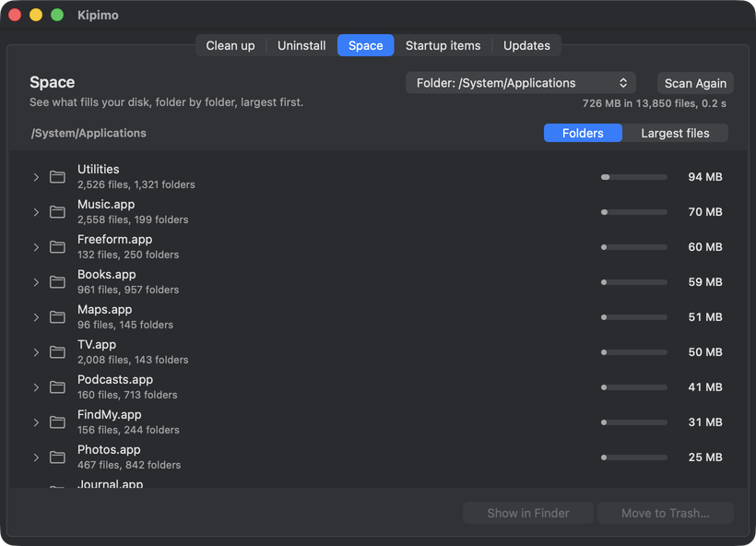Click the Music.app folder icon

coord(57,212)
